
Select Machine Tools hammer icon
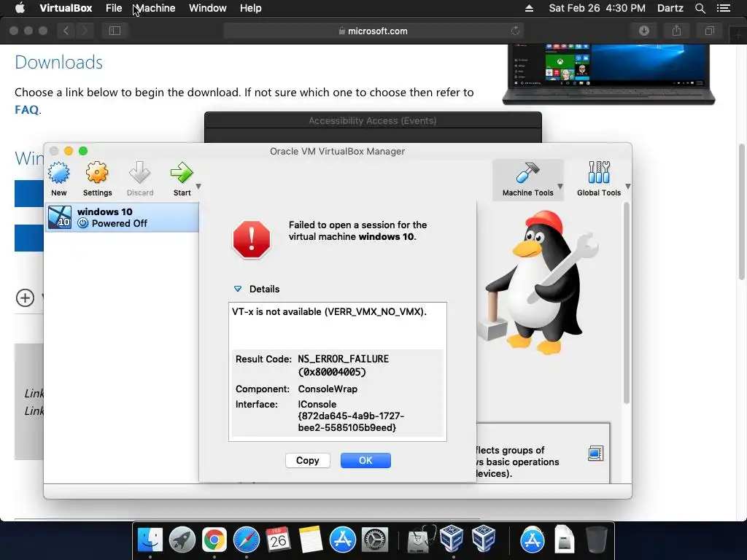coord(527,172)
